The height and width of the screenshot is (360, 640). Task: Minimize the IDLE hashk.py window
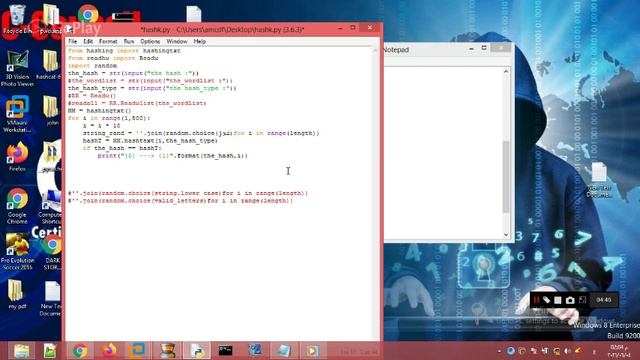[340, 28]
